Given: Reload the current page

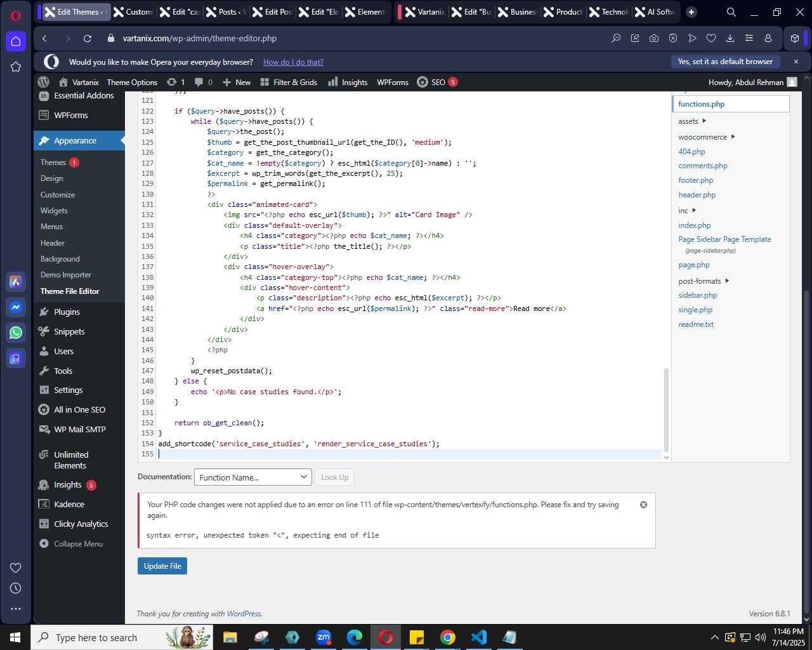Looking at the screenshot, I should click(88, 38).
